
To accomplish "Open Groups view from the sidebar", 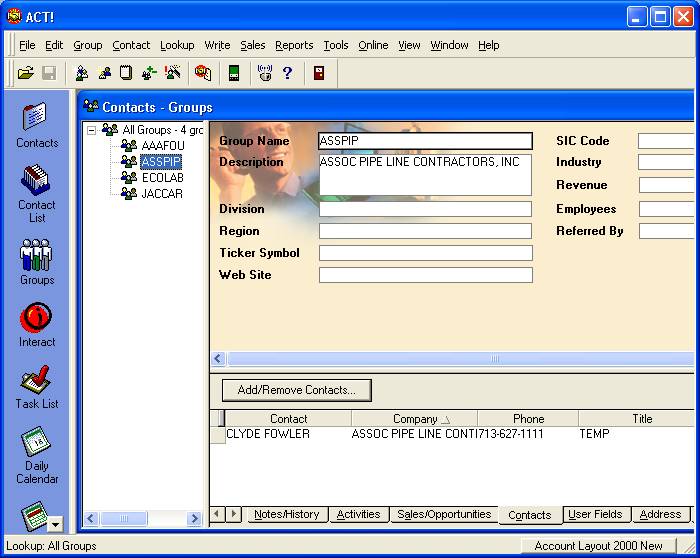I will click(37, 262).
